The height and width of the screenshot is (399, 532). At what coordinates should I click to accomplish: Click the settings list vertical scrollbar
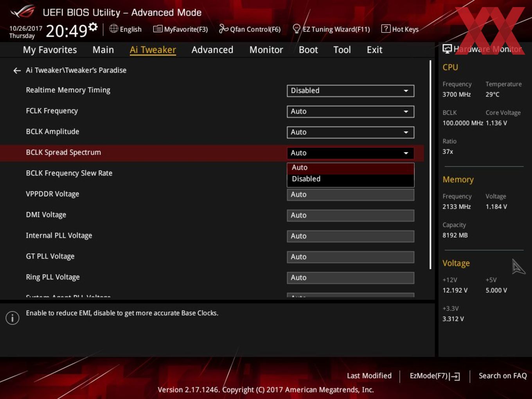tap(430, 164)
